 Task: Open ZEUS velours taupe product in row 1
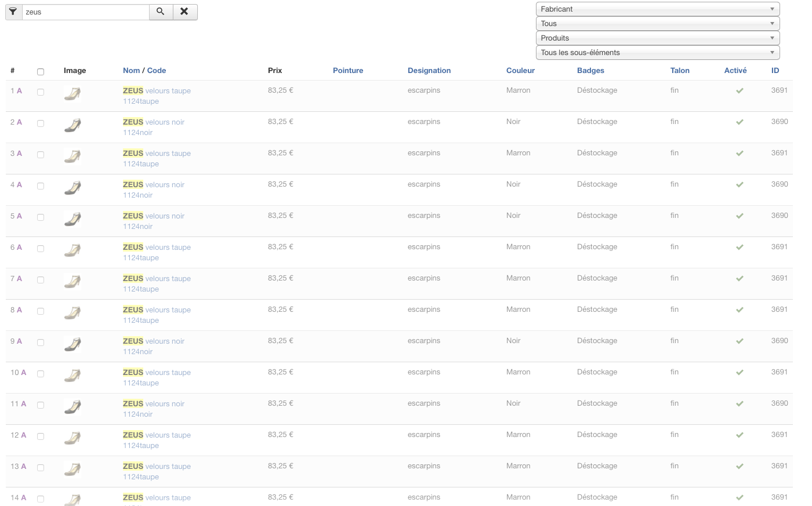pos(157,91)
